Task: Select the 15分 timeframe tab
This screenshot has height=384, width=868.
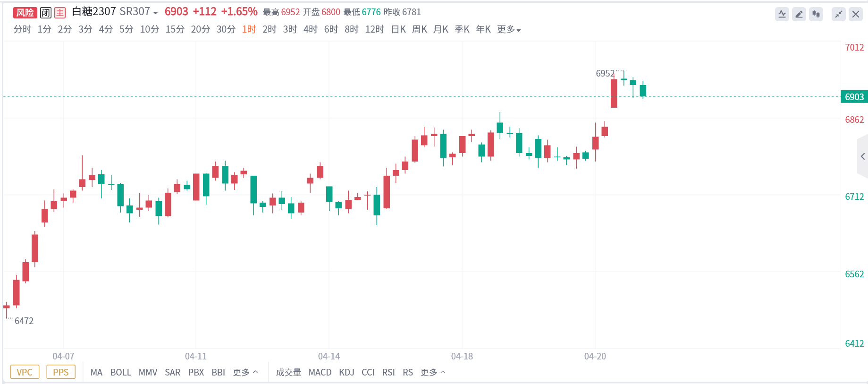Action: click(175, 29)
